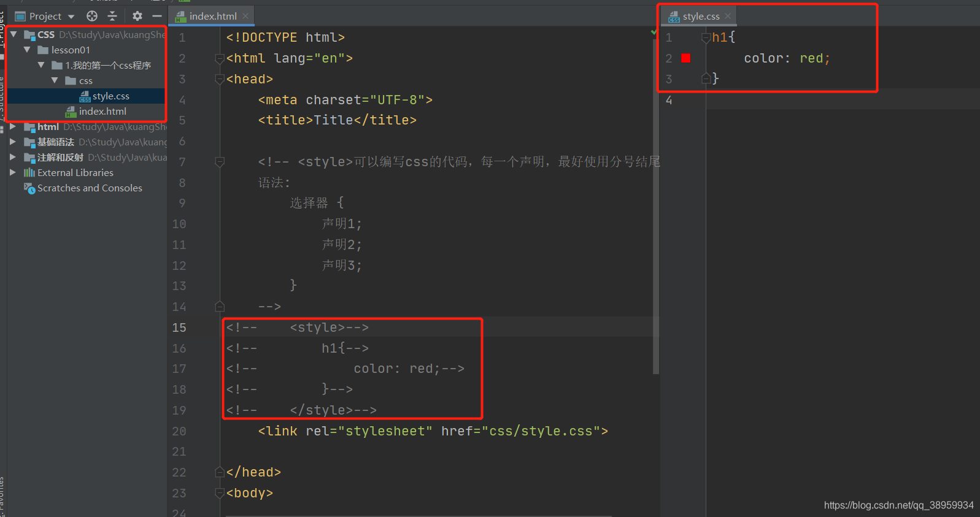Click the fold end marker at line 14
Screen dimensions: 980x517
click(220, 307)
